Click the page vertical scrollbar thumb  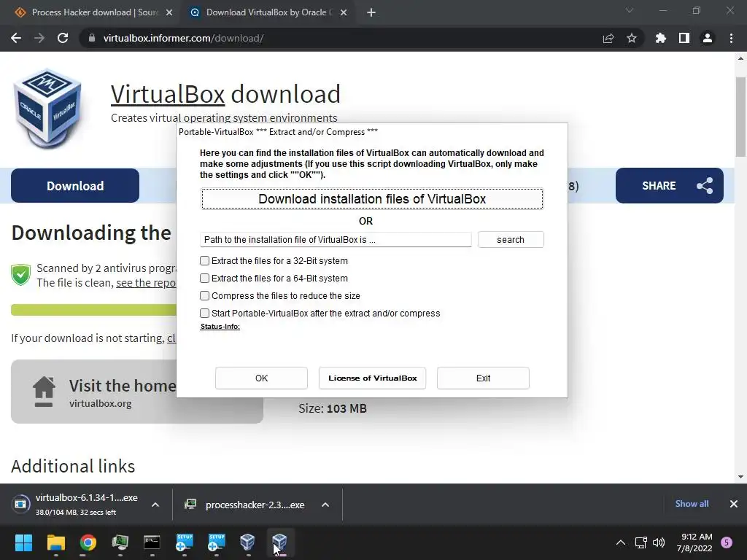pyautogui.click(x=740, y=117)
